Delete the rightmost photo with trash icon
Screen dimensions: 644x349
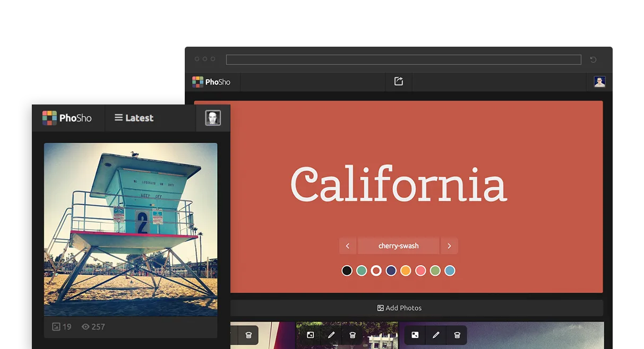pos(457,335)
